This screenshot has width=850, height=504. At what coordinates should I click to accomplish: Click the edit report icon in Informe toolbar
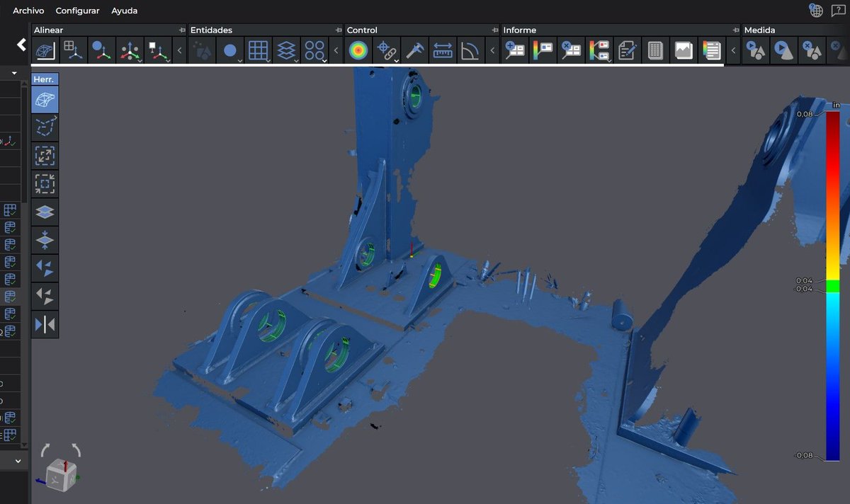pyautogui.click(x=627, y=50)
